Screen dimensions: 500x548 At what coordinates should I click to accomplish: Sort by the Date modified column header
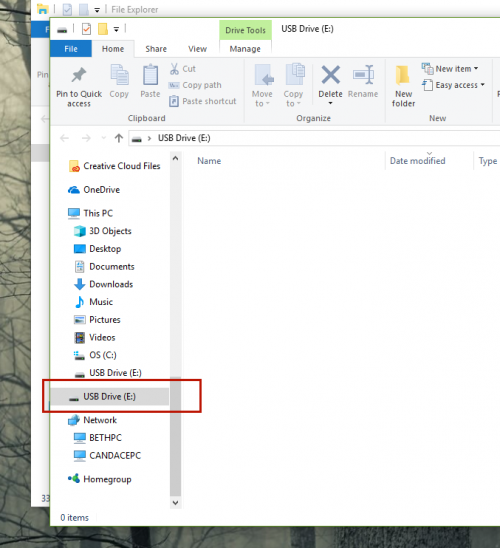point(418,161)
